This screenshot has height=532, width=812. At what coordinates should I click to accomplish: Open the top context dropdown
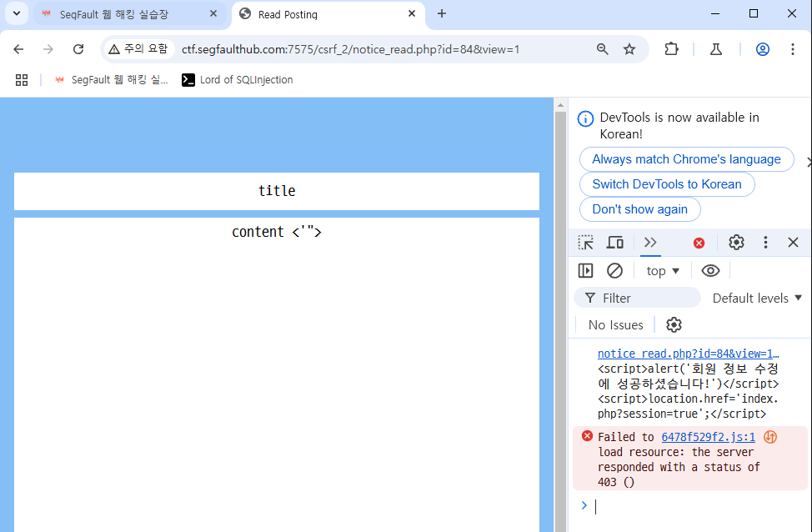pos(663,271)
